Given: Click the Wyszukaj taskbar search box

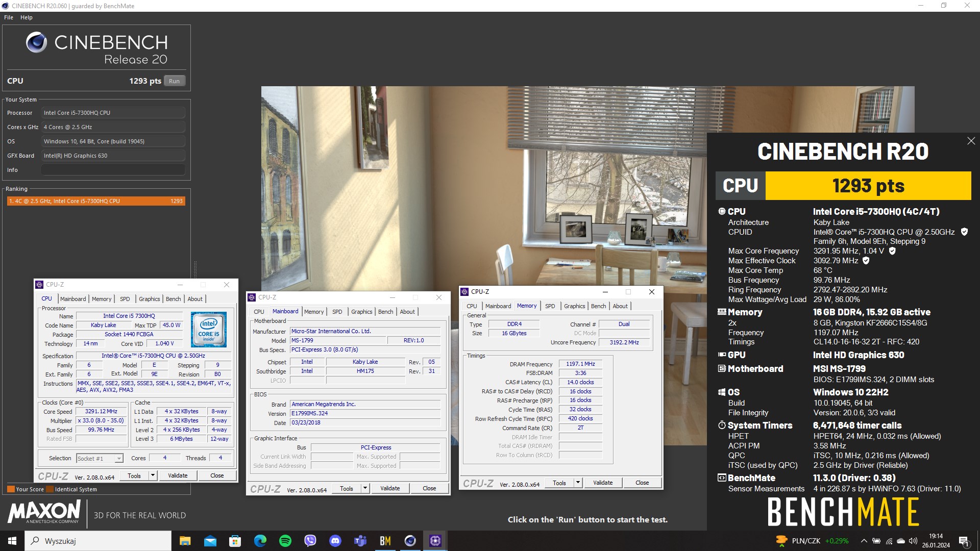Looking at the screenshot, I should click(98, 541).
